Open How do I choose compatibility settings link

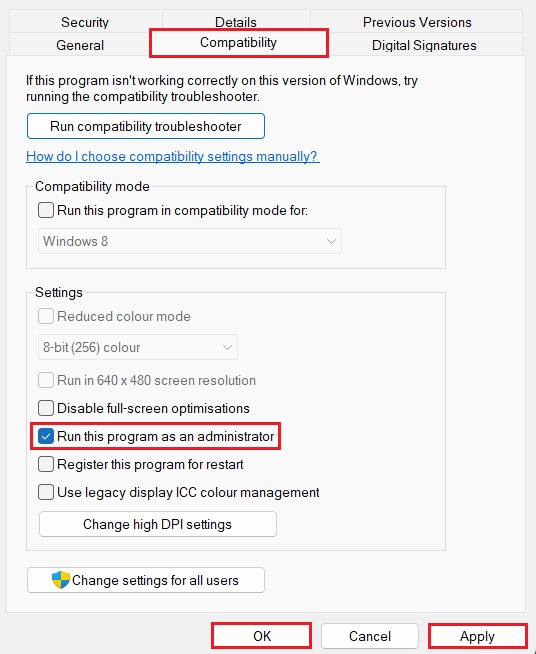pyautogui.click(x=173, y=156)
